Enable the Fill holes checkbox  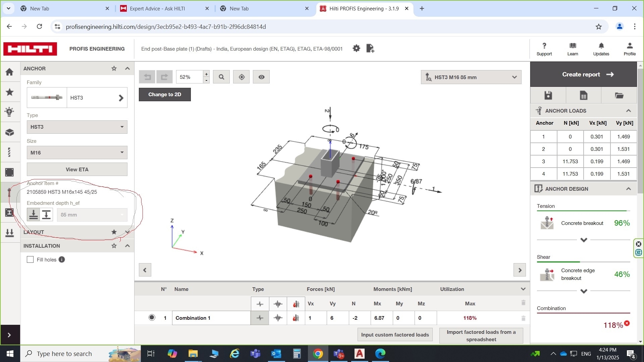point(30,259)
